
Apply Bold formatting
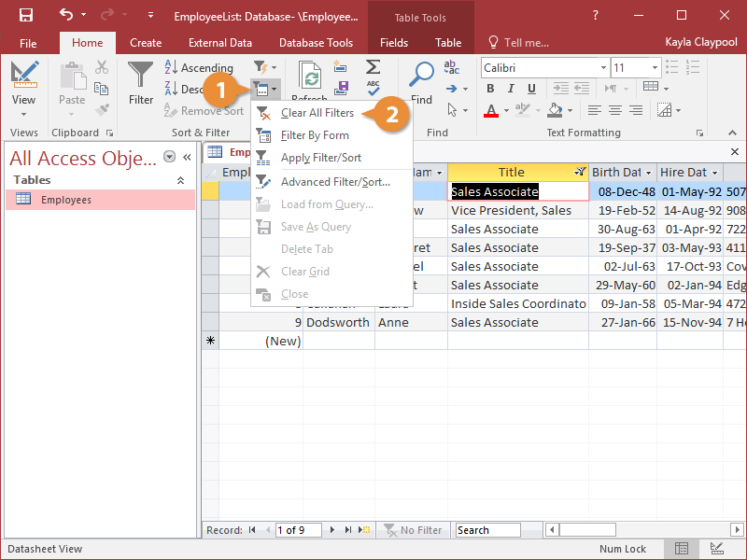(x=491, y=89)
